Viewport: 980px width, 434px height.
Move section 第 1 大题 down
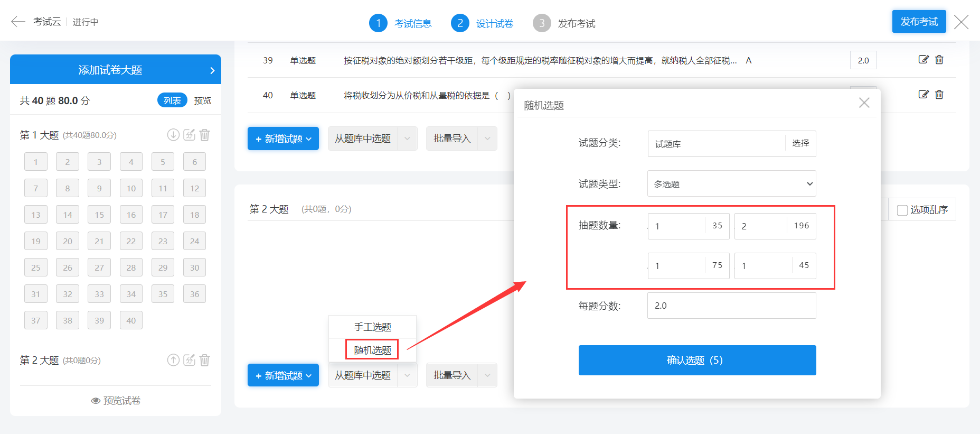pyautogui.click(x=173, y=135)
